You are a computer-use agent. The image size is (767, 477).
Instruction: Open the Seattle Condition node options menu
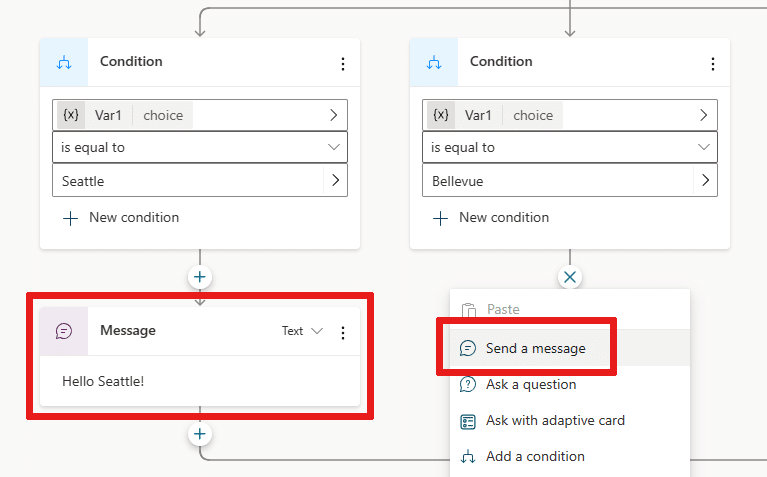343,64
